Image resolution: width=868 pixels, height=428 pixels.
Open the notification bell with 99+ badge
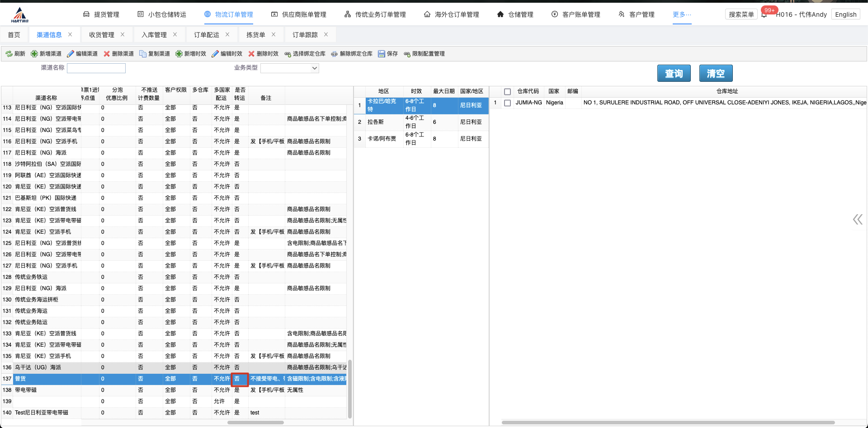[764, 14]
